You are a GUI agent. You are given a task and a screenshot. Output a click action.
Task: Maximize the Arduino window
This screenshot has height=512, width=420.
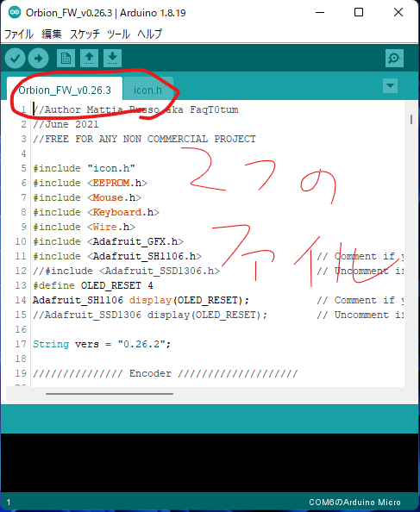[359, 12]
